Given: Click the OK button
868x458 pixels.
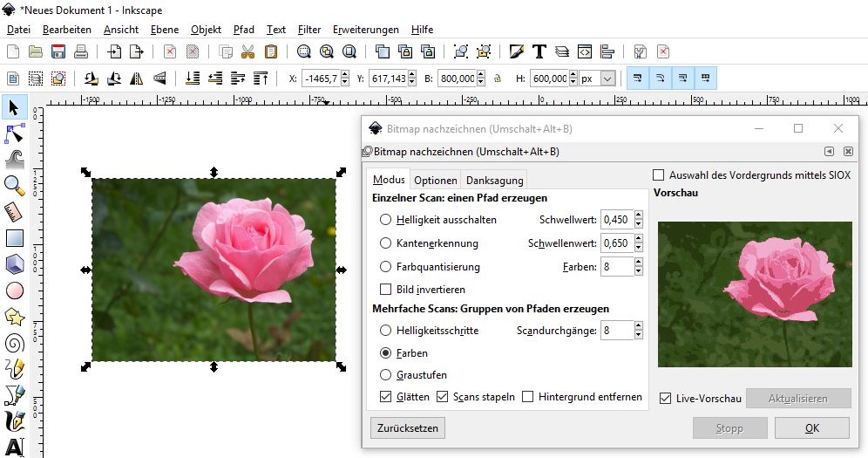Looking at the screenshot, I should click(x=811, y=427).
